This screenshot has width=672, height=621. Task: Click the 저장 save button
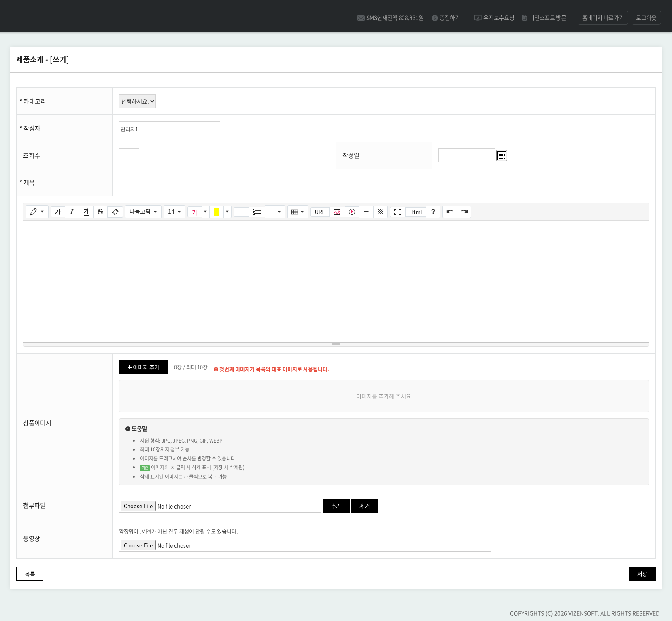pyautogui.click(x=642, y=574)
